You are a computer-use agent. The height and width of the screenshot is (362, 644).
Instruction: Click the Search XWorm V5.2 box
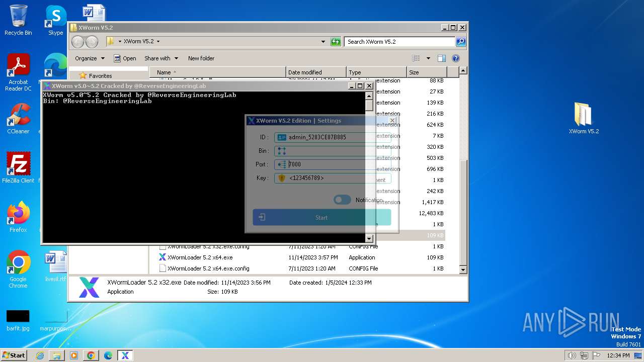[399, 42]
